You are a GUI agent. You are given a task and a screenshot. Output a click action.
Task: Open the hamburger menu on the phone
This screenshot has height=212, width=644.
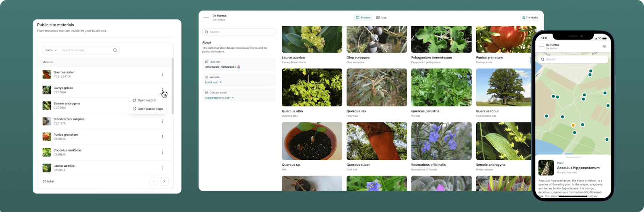604,46
